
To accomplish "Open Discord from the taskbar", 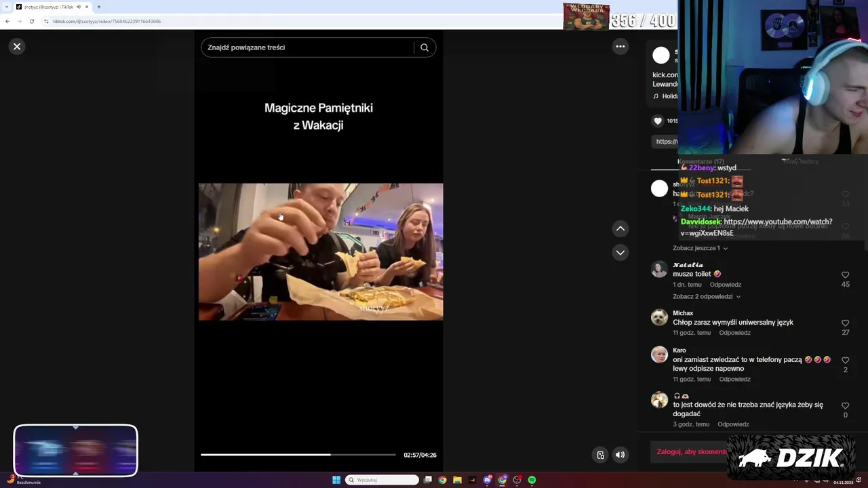I will click(487, 480).
